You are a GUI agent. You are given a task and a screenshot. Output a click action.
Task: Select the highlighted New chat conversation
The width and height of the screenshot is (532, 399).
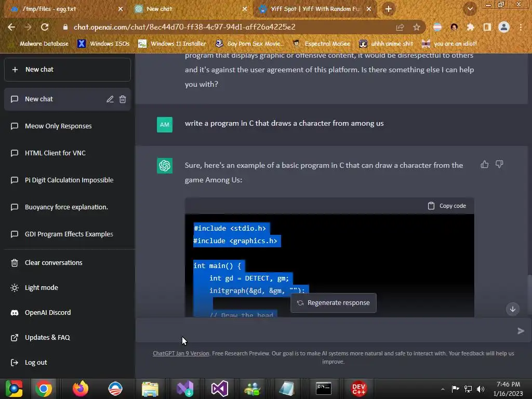67,99
